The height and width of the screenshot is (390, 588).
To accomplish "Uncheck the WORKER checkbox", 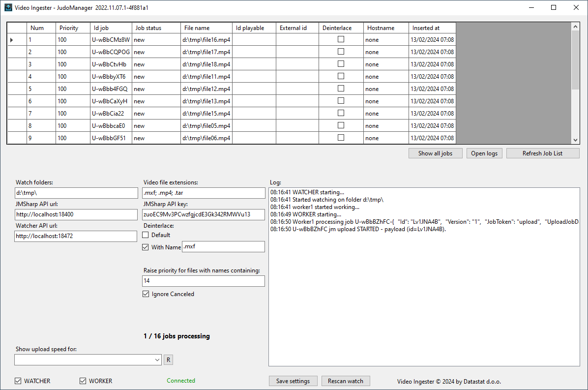I will pyautogui.click(x=83, y=381).
